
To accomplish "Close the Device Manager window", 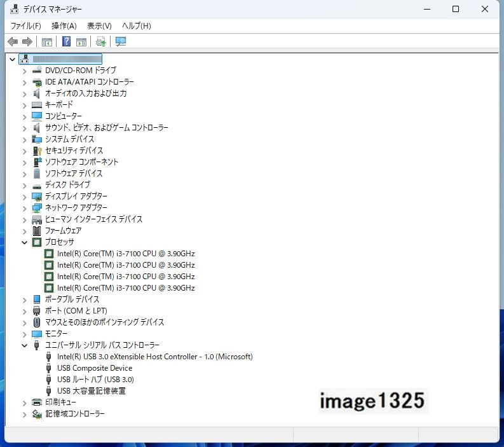I will [485, 9].
